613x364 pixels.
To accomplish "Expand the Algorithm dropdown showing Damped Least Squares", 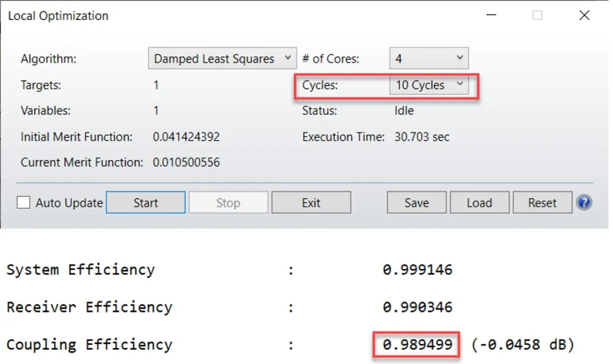I will (x=222, y=58).
